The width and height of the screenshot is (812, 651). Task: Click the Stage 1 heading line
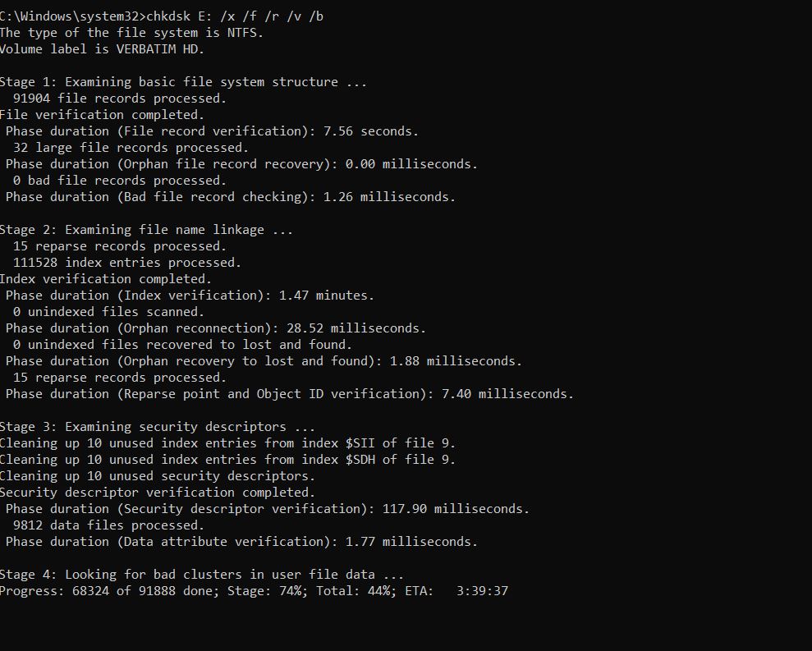[182, 82]
